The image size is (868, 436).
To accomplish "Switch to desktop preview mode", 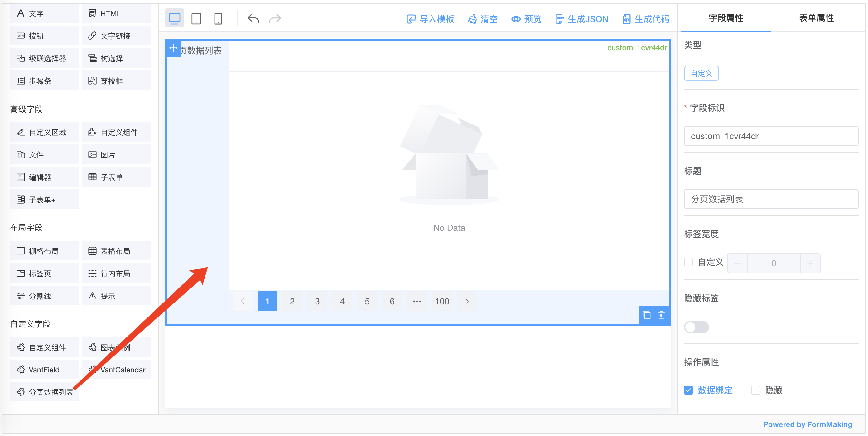I will 174,18.
